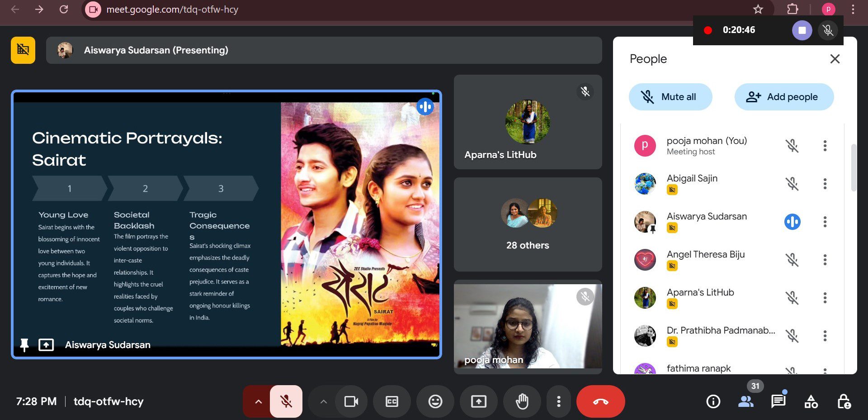Click the 28 others participant tile

pos(528,224)
